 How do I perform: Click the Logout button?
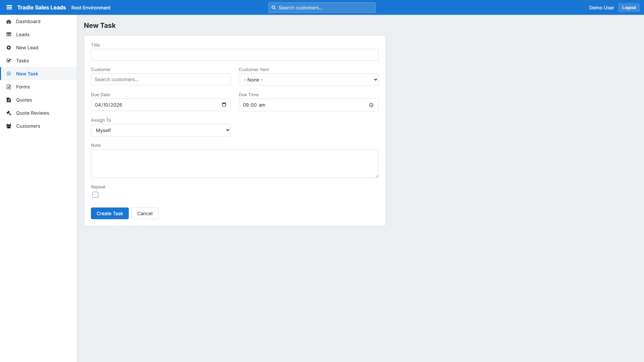pos(629,7)
